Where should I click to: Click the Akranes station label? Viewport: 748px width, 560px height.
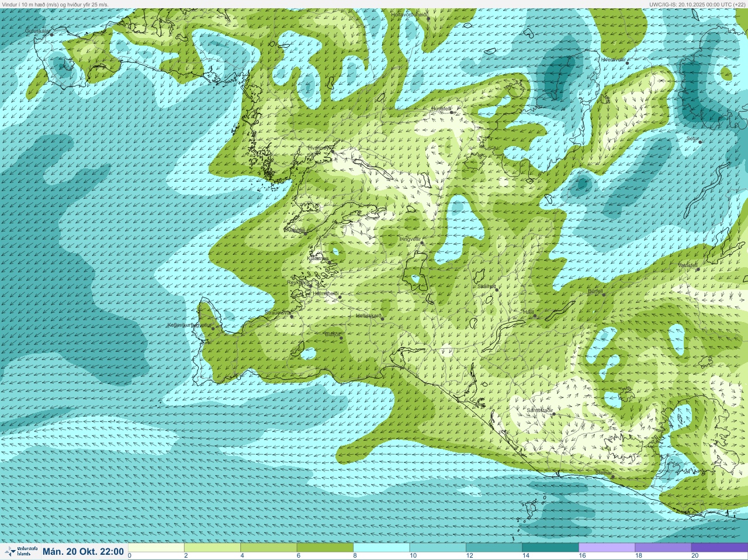[295, 230]
